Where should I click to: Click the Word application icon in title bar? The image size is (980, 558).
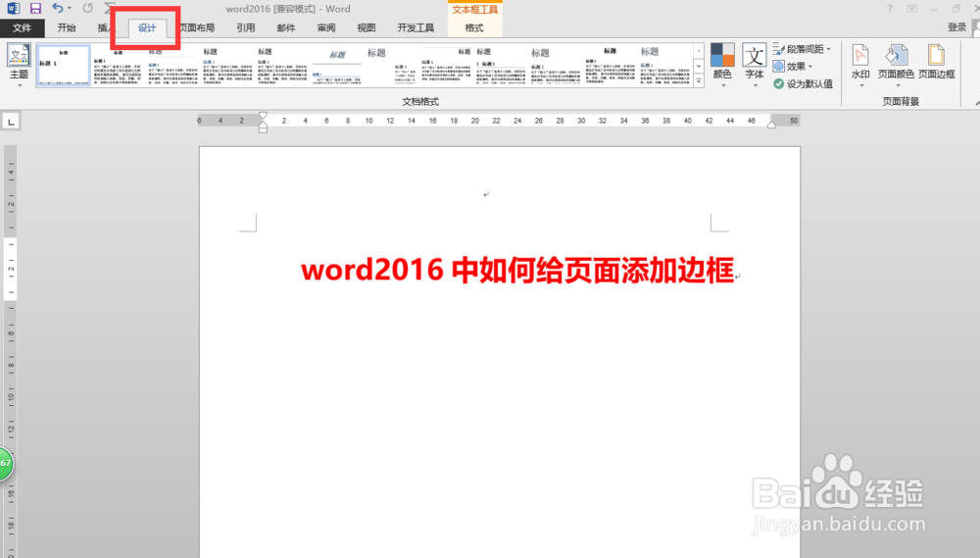tap(13, 9)
